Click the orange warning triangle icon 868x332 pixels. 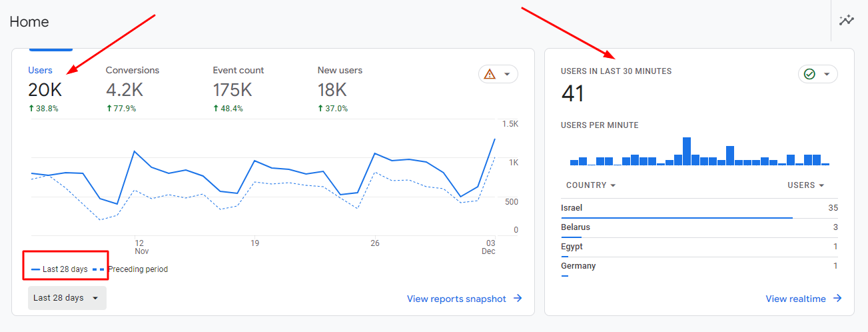click(x=490, y=74)
